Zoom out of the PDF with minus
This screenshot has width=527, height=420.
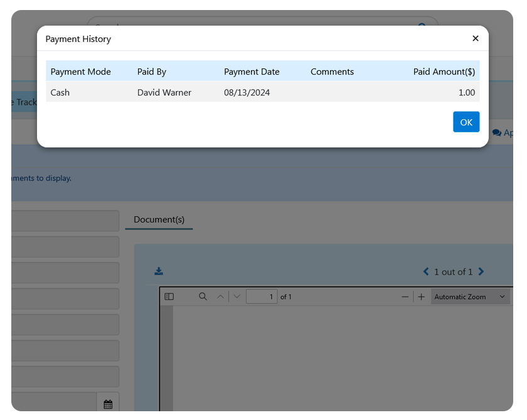[x=405, y=297]
